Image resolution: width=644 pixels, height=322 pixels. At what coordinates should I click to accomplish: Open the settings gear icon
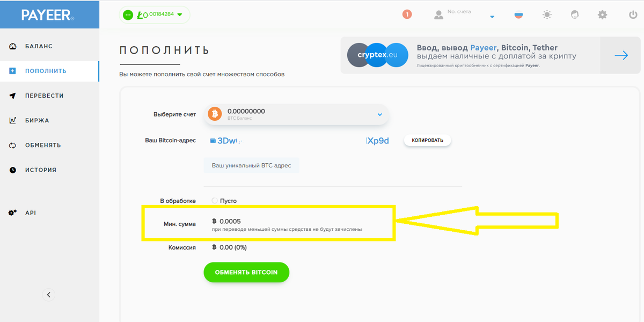603,14
